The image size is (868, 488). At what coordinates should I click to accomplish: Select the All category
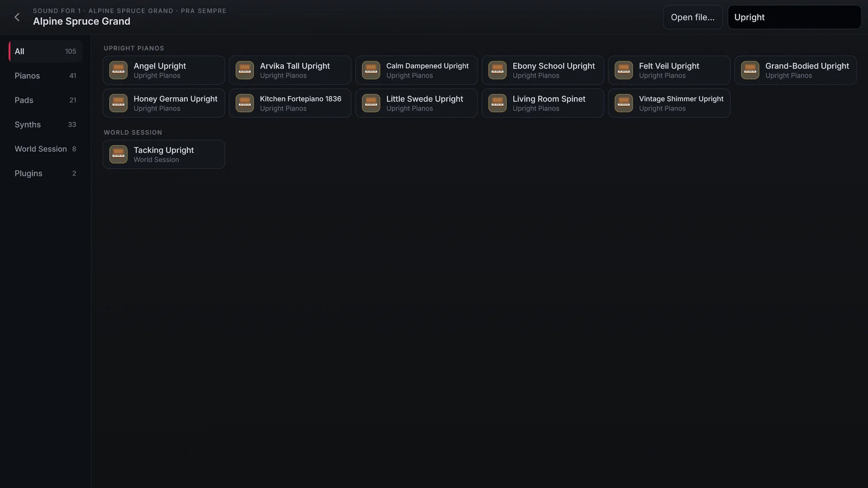pyautogui.click(x=46, y=51)
